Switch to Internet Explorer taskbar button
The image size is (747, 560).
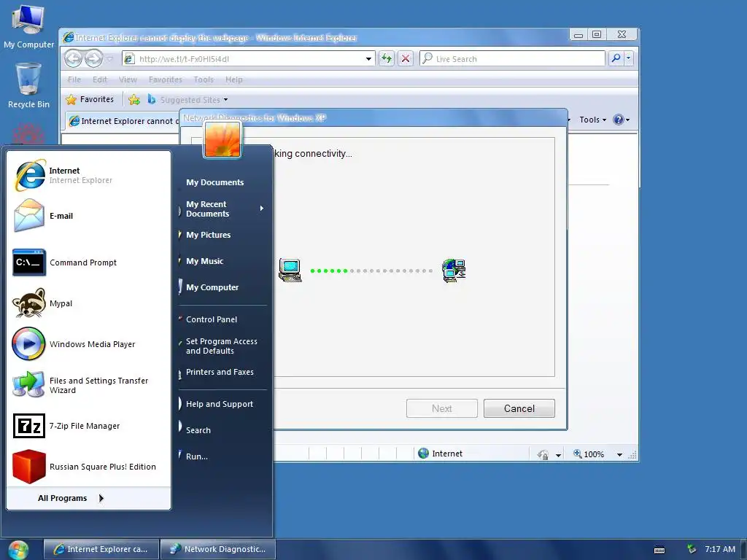[101, 549]
